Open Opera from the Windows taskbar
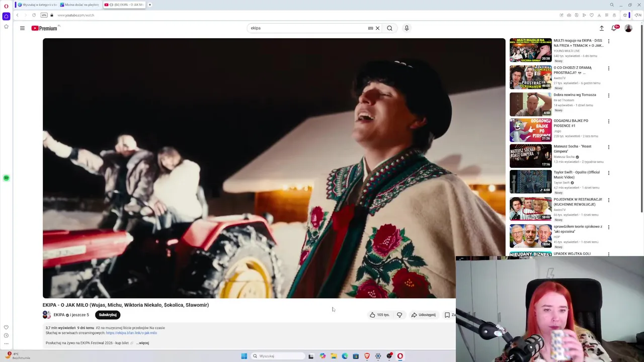Screen dimensions: 644x362 coord(400,356)
